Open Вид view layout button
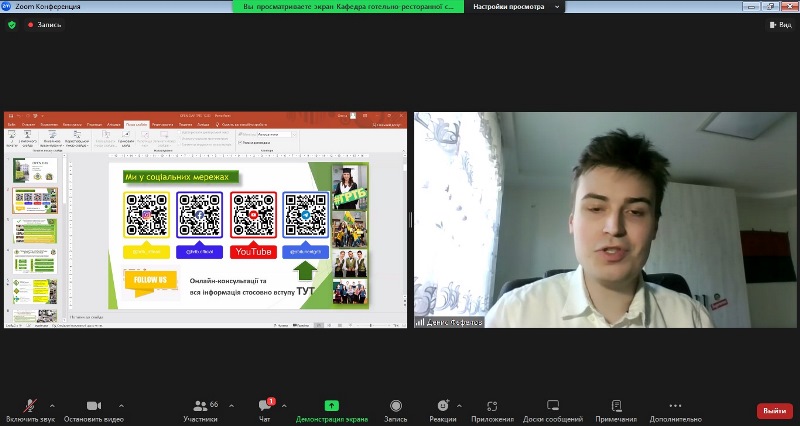Image resolution: width=800 pixels, height=426 pixels. pyautogui.click(x=781, y=24)
